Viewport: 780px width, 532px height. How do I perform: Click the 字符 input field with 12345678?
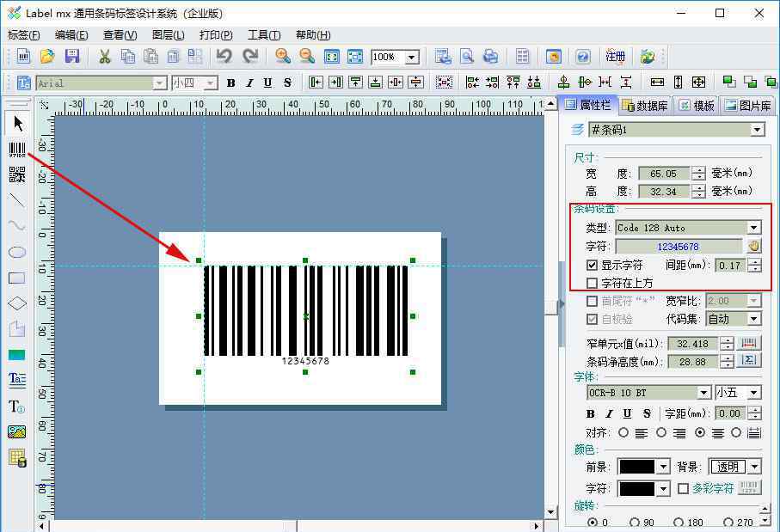pos(679,247)
